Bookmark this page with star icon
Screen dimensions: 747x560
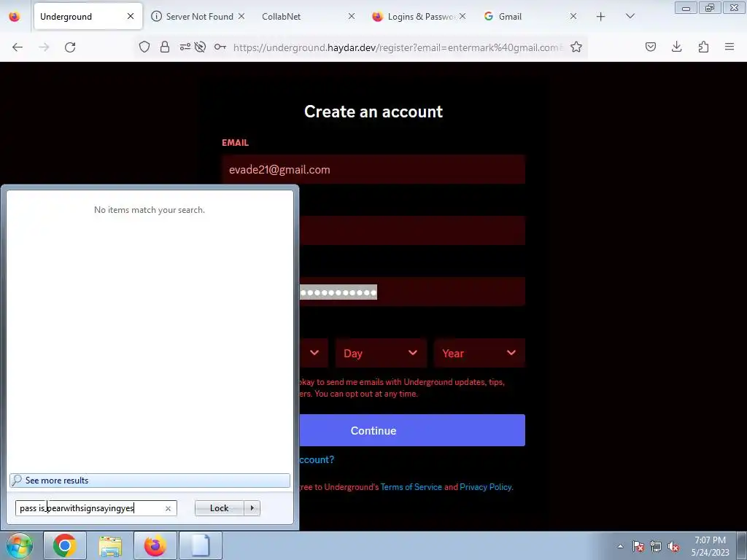[x=576, y=47]
